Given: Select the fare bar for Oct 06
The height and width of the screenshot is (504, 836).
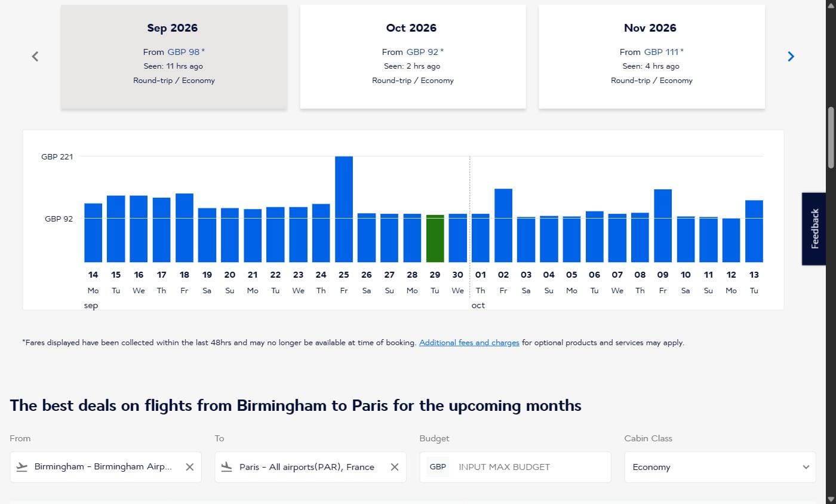Looking at the screenshot, I should click(x=595, y=236).
